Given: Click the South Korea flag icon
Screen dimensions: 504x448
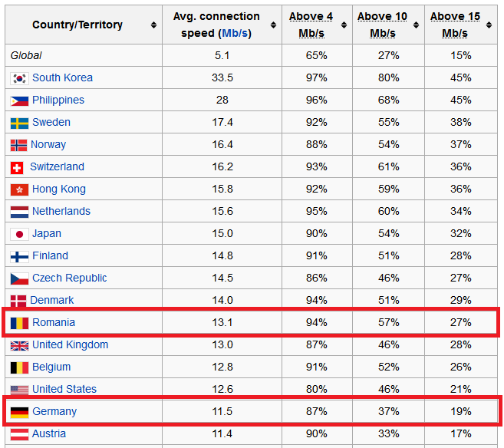Looking at the screenshot, I should [20, 78].
